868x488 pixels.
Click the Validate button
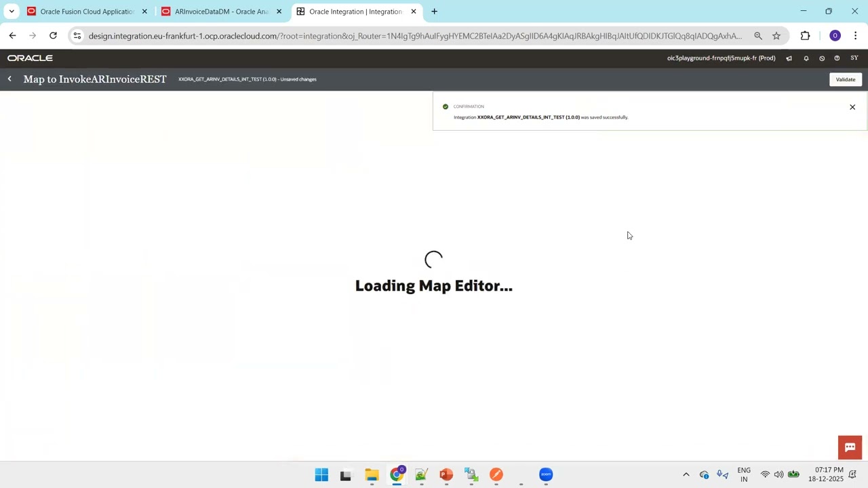[x=845, y=79]
